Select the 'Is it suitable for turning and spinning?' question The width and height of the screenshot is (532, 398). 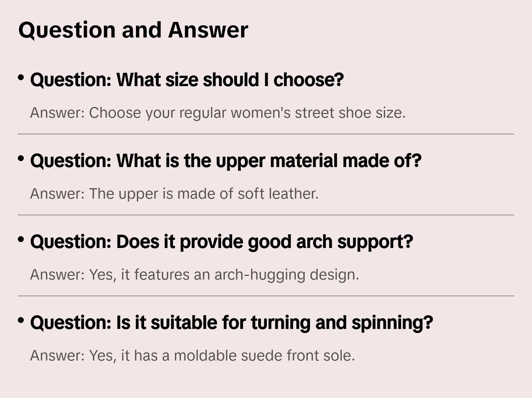pyautogui.click(x=231, y=323)
